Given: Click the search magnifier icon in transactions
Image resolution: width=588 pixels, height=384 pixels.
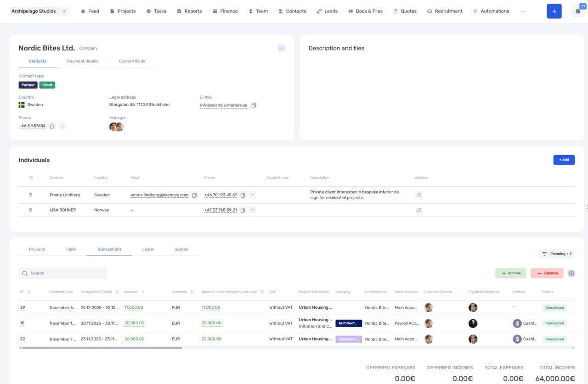Looking at the screenshot, I should 25,273.
